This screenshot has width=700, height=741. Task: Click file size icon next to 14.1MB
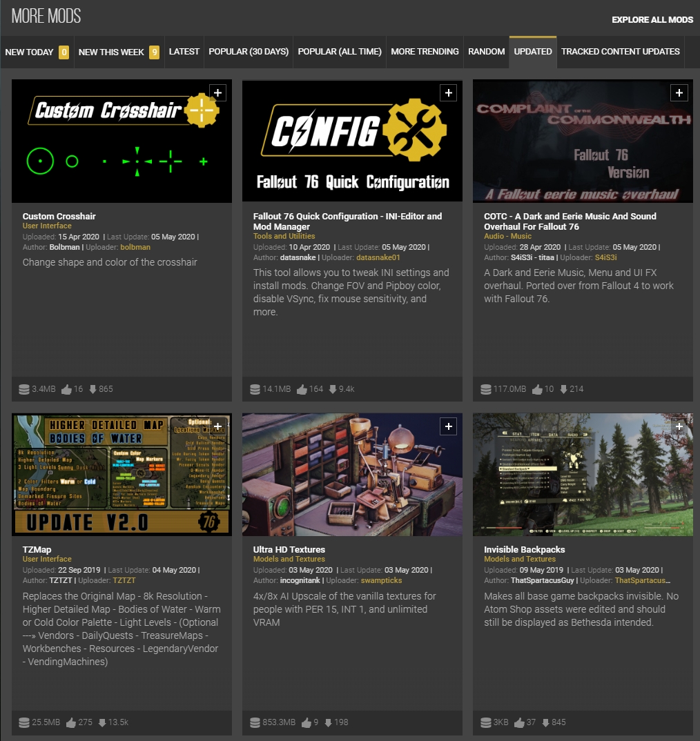[255, 389]
